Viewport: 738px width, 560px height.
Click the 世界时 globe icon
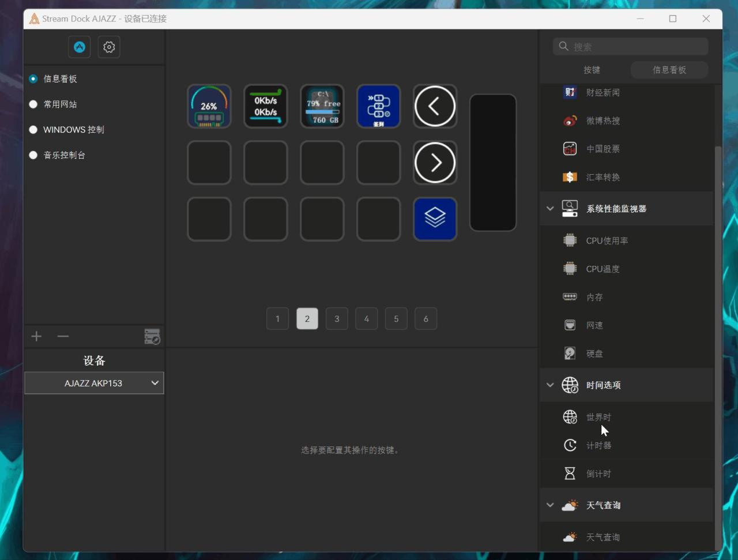pyautogui.click(x=570, y=417)
